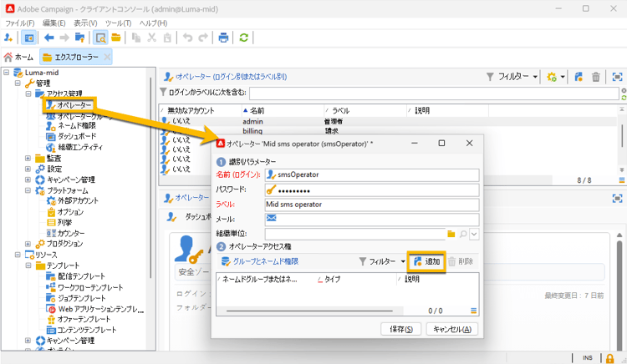The width and height of the screenshot is (627, 364).
Task: Click the print icon in toolbar
Action: point(223,38)
